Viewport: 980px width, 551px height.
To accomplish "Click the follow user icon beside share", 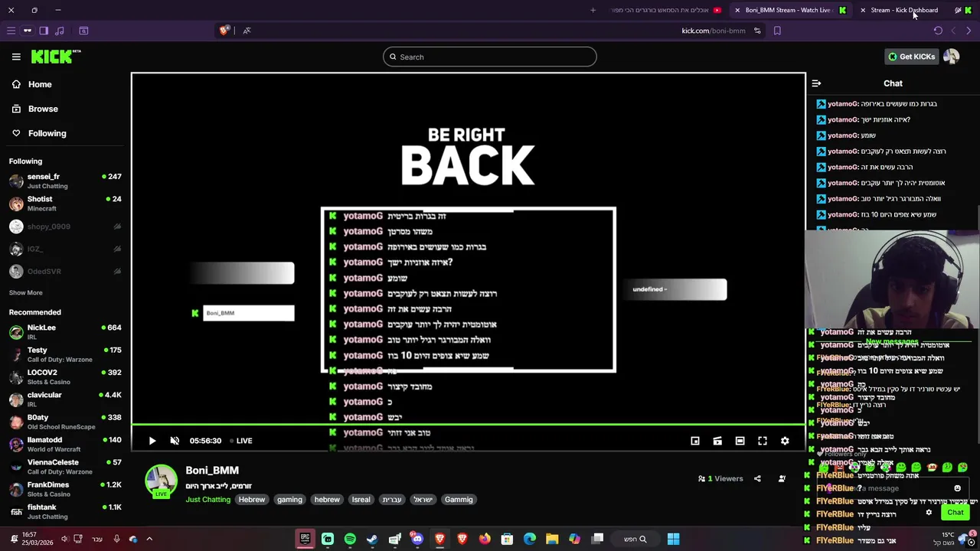I will [x=782, y=479].
